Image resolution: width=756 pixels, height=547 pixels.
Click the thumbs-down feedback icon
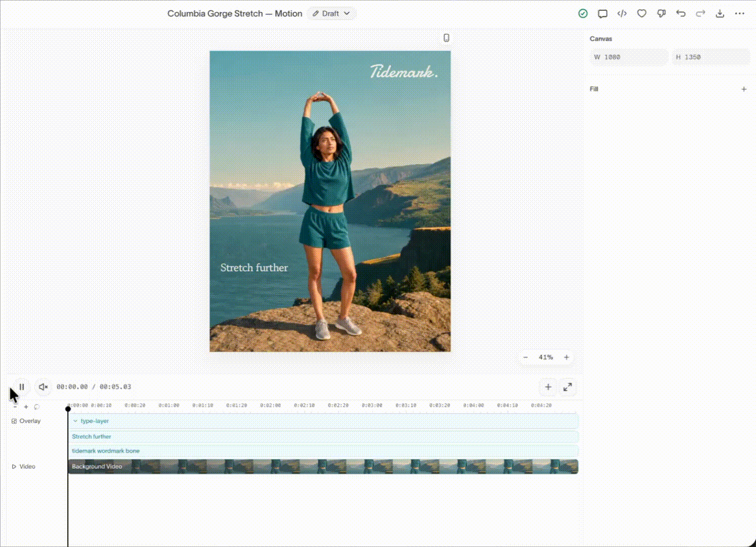coord(661,14)
